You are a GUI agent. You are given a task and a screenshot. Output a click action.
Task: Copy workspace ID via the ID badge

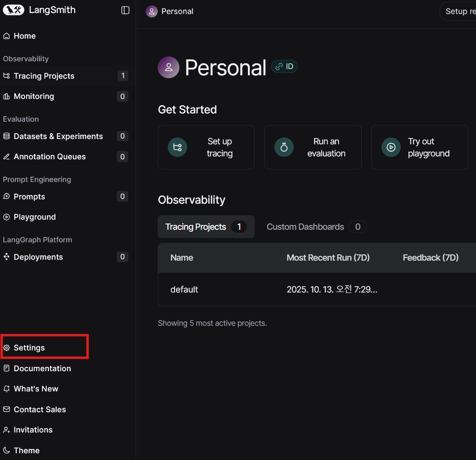click(284, 67)
